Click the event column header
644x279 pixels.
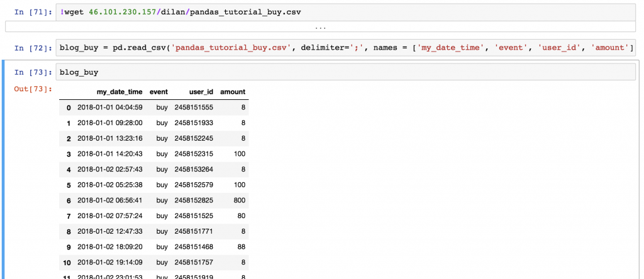(x=158, y=92)
